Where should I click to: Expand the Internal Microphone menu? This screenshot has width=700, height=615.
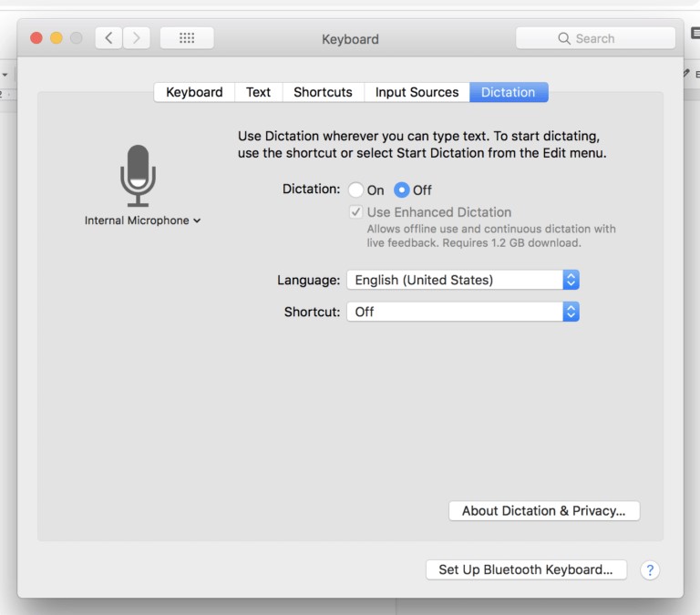[142, 220]
